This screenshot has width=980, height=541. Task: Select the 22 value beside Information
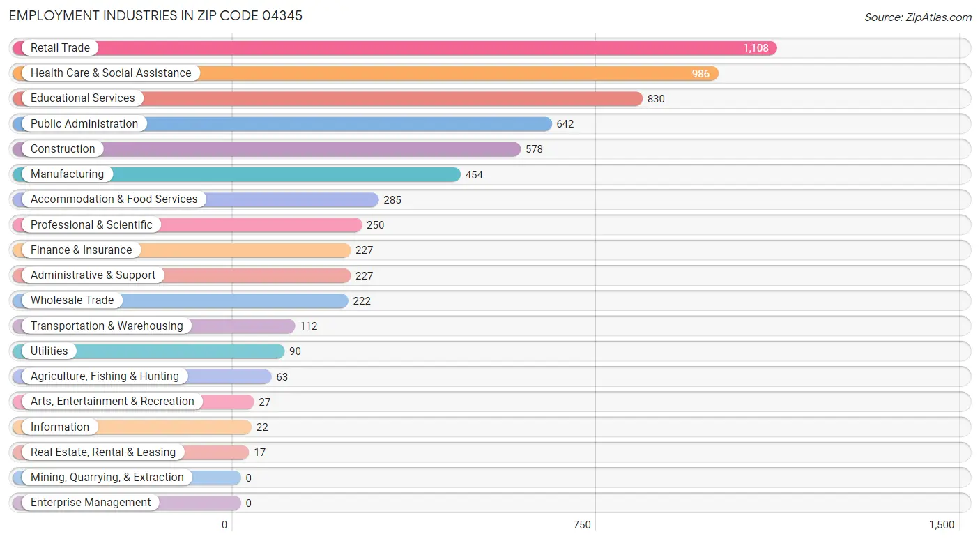click(x=262, y=427)
